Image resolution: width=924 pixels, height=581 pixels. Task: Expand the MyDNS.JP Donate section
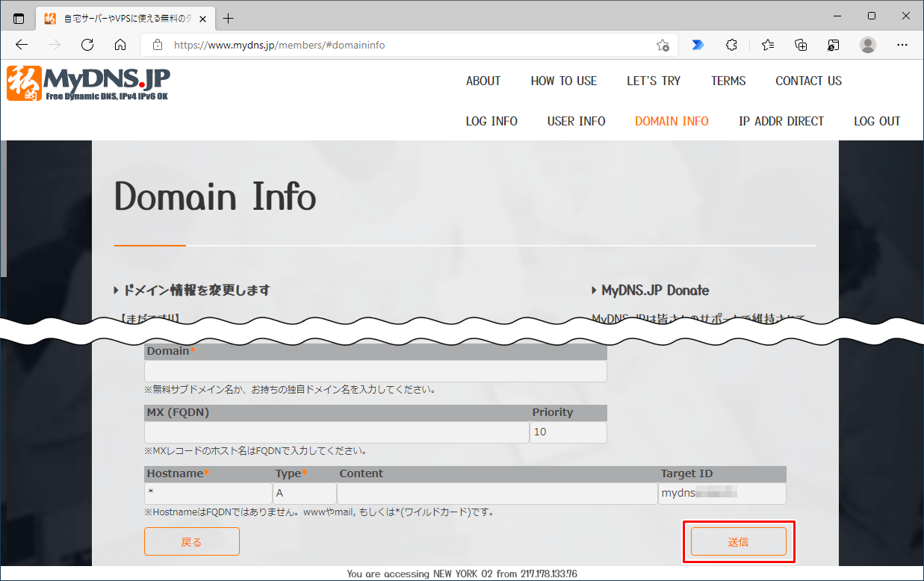pyautogui.click(x=593, y=290)
